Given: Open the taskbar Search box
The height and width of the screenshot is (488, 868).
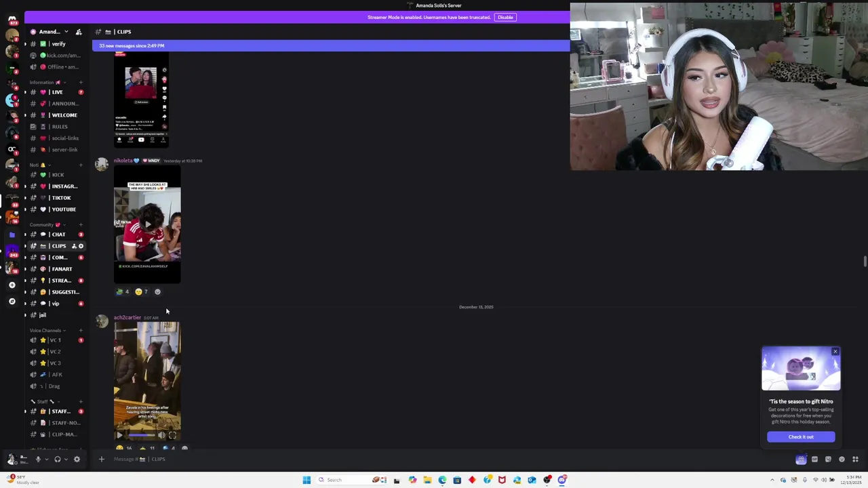Looking at the screenshot, I should (342, 480).
